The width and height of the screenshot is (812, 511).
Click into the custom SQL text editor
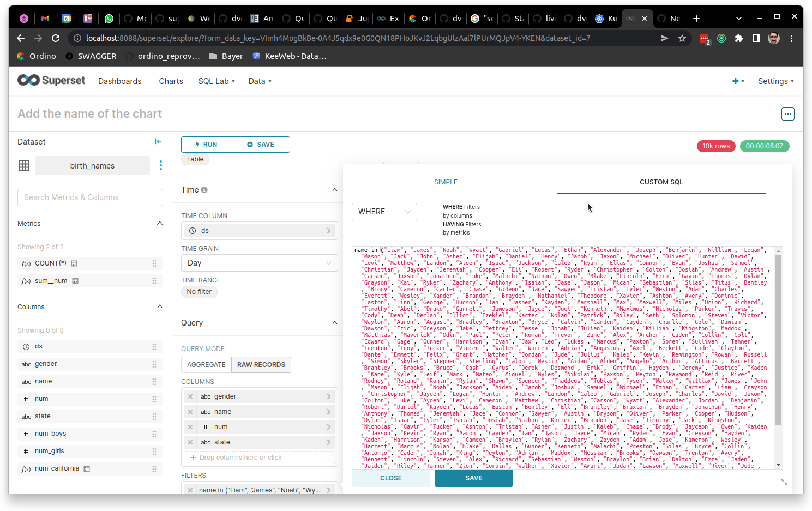click(563, 358)
